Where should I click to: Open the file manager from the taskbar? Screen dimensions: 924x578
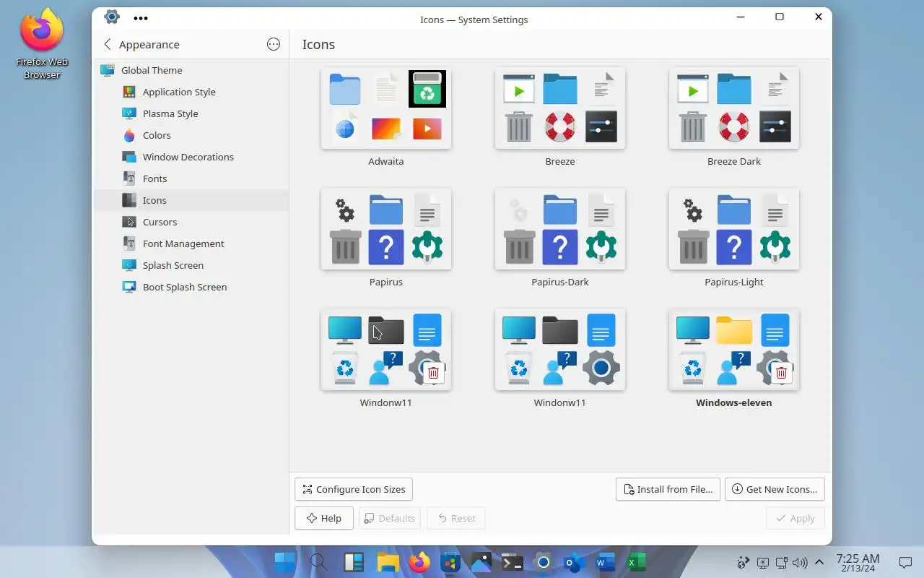point(388,562)
